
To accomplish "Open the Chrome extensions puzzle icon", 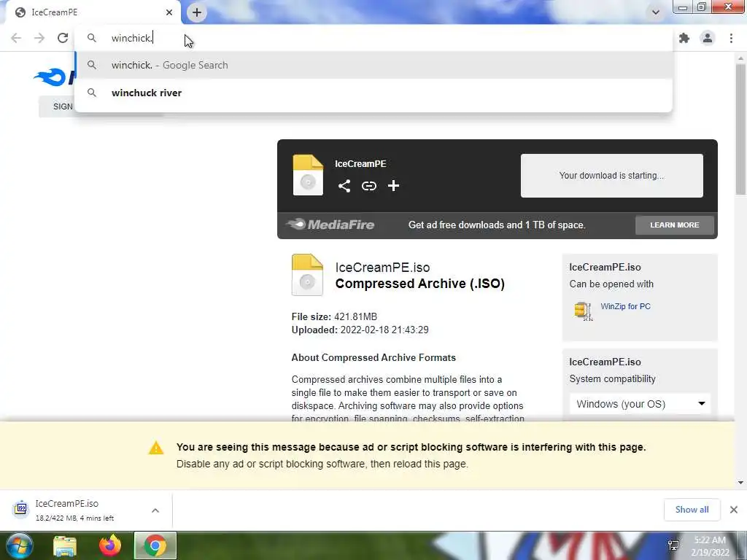I will 684,38.
